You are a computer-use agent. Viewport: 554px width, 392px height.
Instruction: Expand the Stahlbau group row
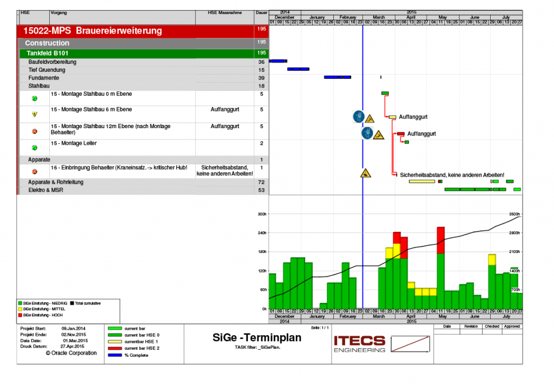pos(38,85)
